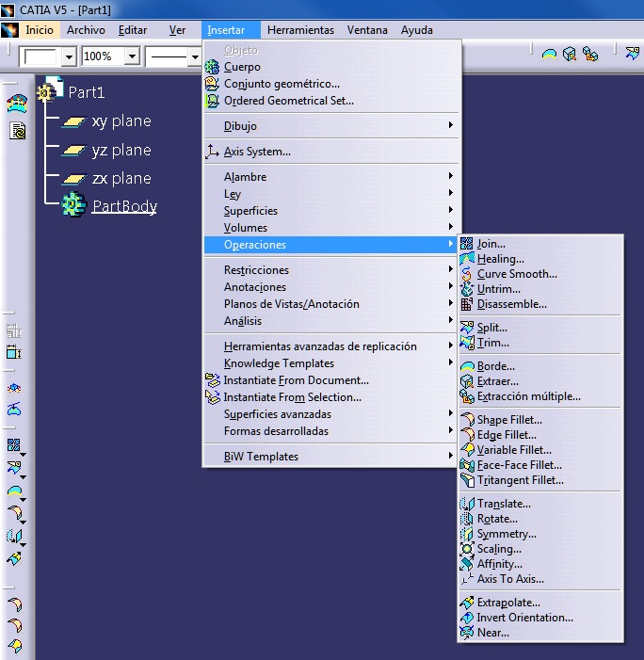Open the zoom 100% dropdown arrow
Image resolution: width=644 pixels, height=660 pixels.
(x=132, y=56)
